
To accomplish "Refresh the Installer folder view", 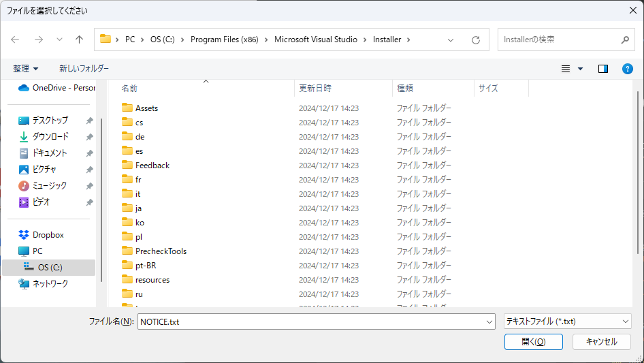I will (x=476, y=40).
